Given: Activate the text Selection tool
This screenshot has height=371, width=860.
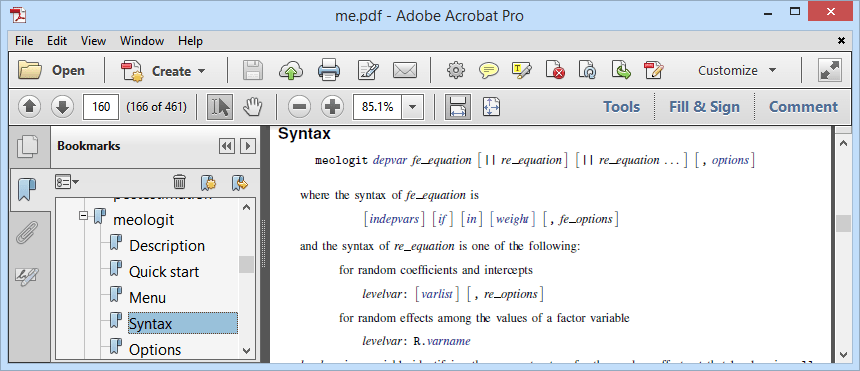Looking at the screenshot, I should pyautogui.click(x=219, y=106).
